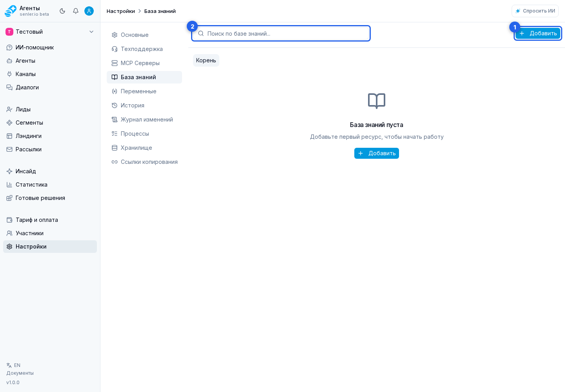The height and width of the screenshot is (392, 565).
Task: Select the Корень breadcrumb chip
Action: click(x=206, y=60)
